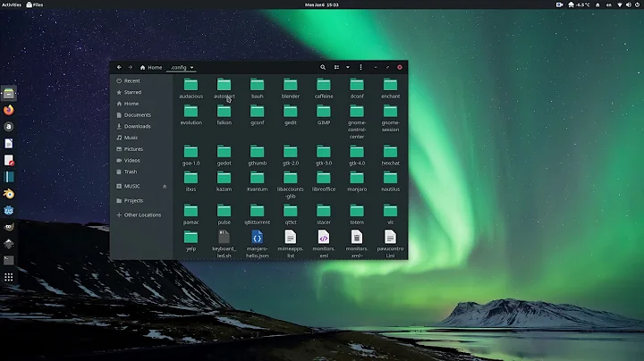Open the Trash location in sidebar
The image size is (644, 361).
pyautogui.click(x=131, y=172)
